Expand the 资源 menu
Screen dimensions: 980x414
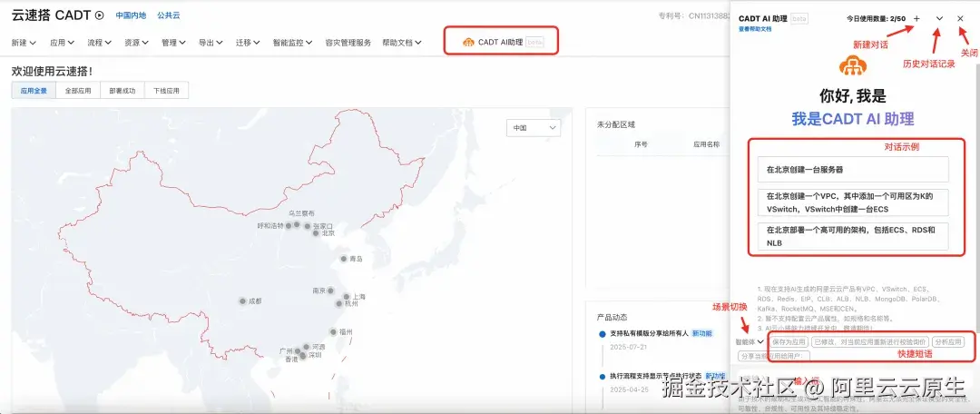[136, 43]
